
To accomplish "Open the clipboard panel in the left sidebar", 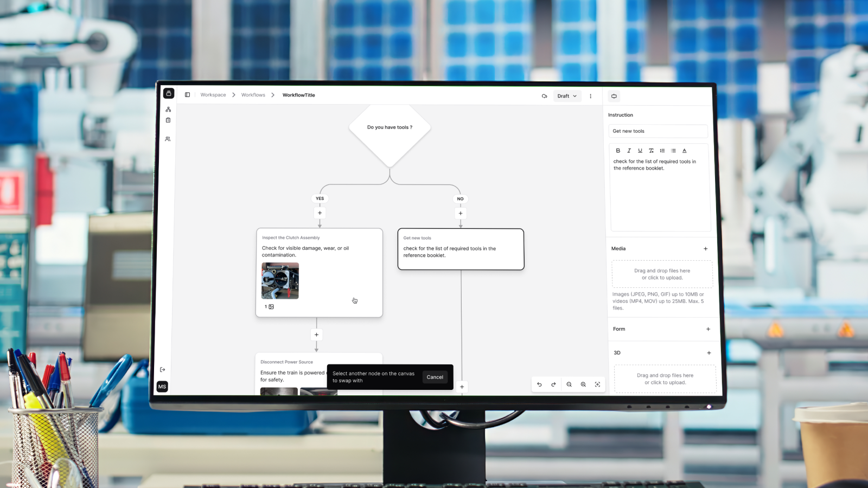I will 168,120.
